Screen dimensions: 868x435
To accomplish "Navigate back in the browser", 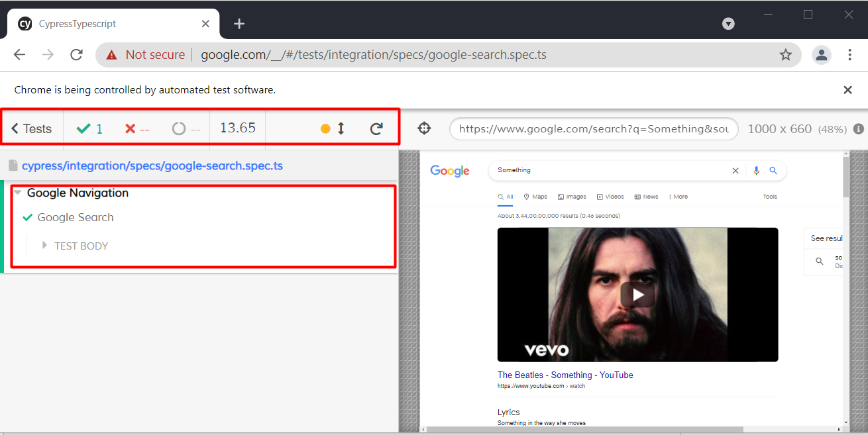I will click(19, 55).
